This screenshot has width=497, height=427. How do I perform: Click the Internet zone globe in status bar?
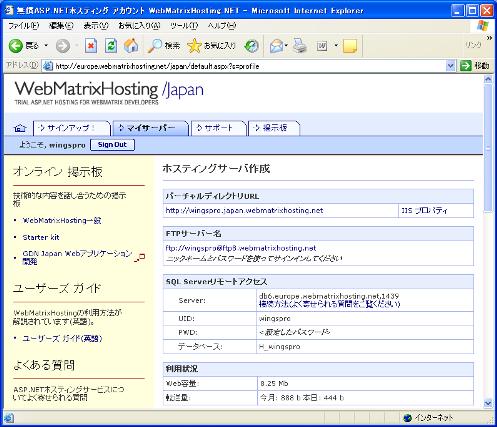[x=407, y=418]
